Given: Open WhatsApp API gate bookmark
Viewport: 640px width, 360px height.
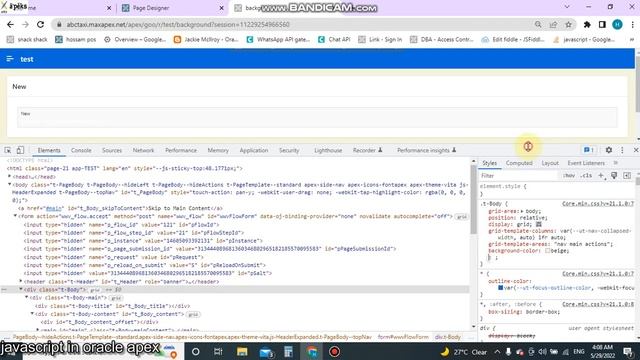Looking at the screenshot, I should click(278, 39).
